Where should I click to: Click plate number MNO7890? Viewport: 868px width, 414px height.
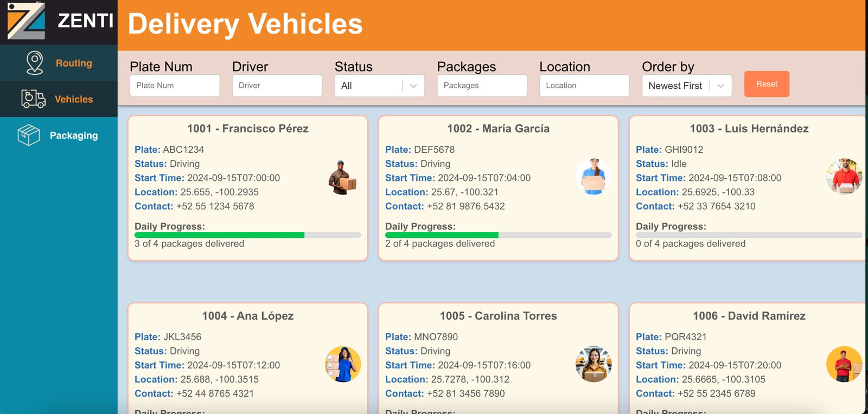point(436,337)
